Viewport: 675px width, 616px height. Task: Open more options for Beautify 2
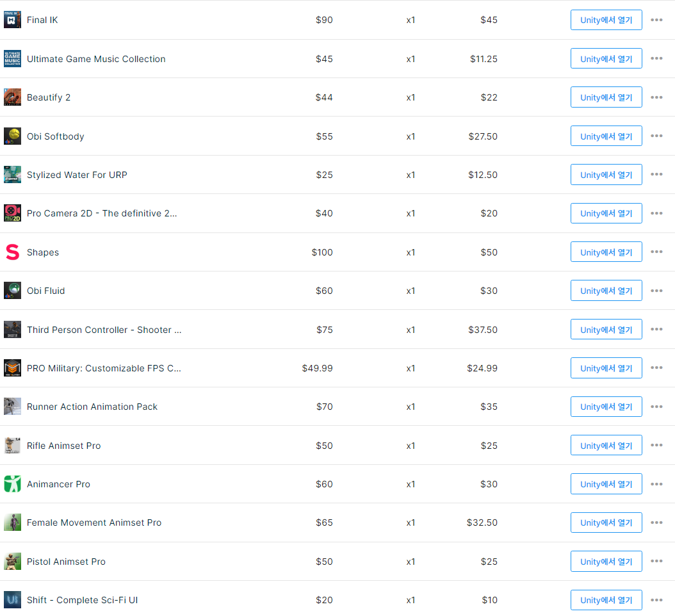[x=656, y=97]
